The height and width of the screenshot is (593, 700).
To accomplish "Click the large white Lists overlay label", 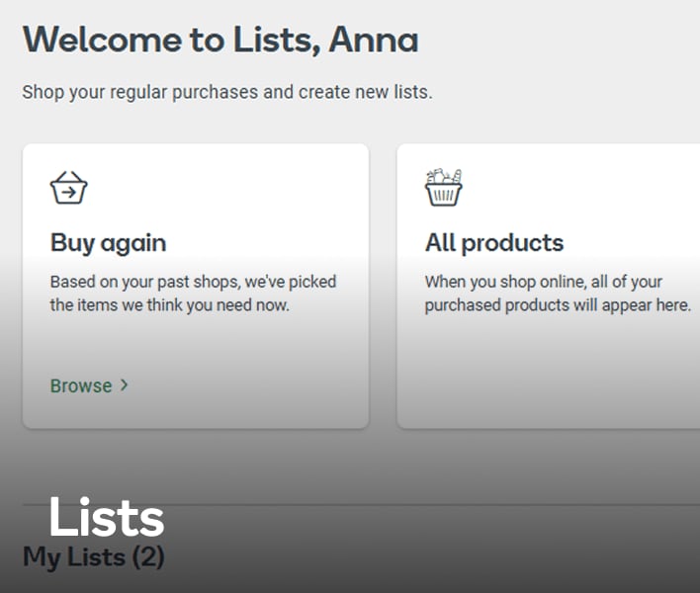I will tap(106, 518).
